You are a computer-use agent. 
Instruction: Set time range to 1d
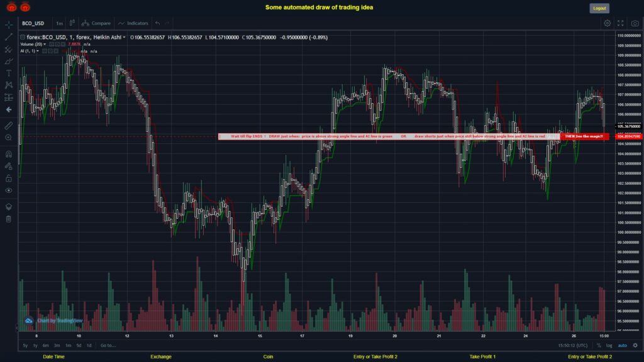click(89, 346)
